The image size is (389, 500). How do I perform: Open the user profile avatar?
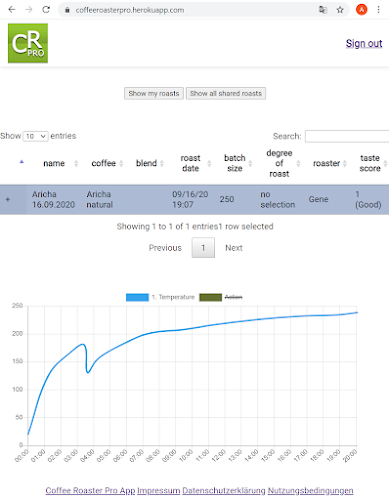click(x=361, y=10)
